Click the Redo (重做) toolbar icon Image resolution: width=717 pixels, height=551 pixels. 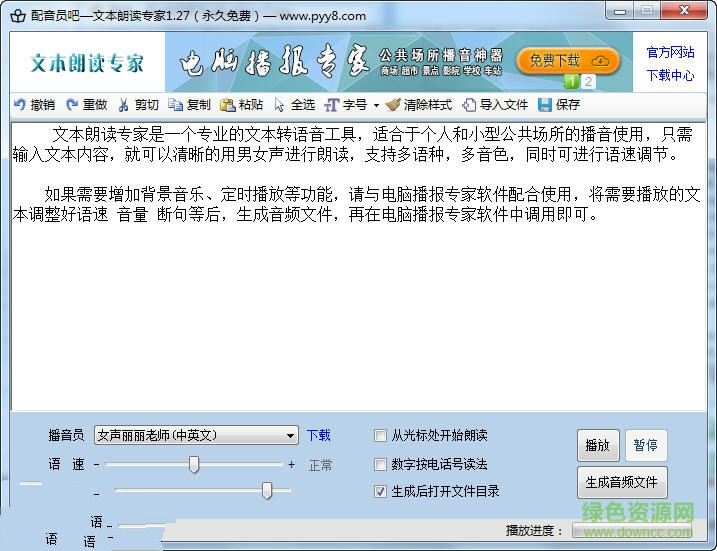72,105
